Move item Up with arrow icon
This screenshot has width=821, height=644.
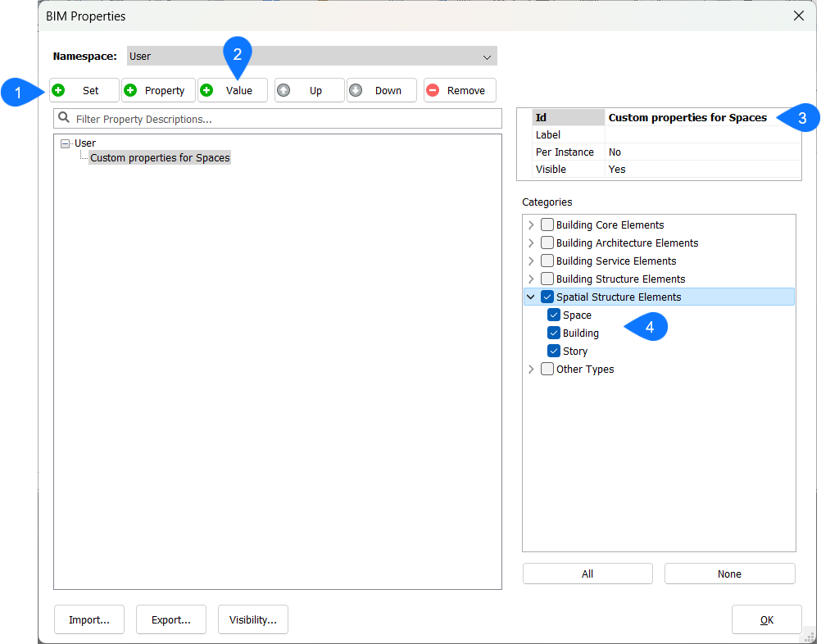click(x=283, y=90)
